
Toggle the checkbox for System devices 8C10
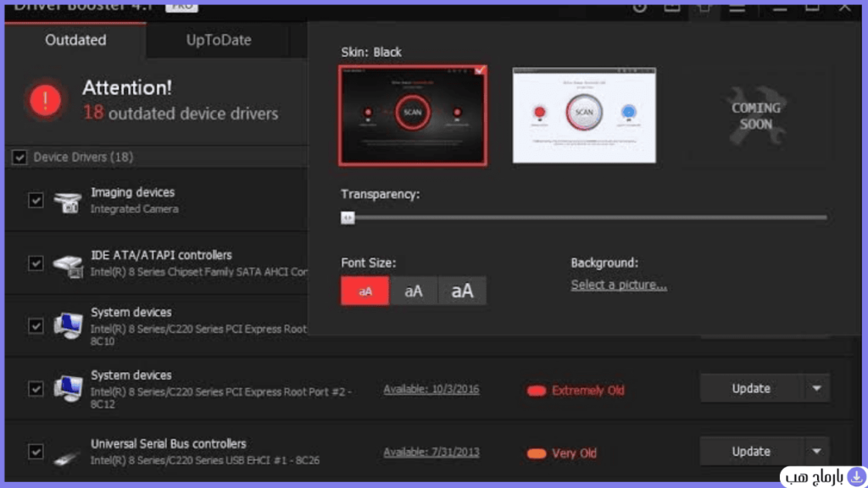click(x=36, y=326)
